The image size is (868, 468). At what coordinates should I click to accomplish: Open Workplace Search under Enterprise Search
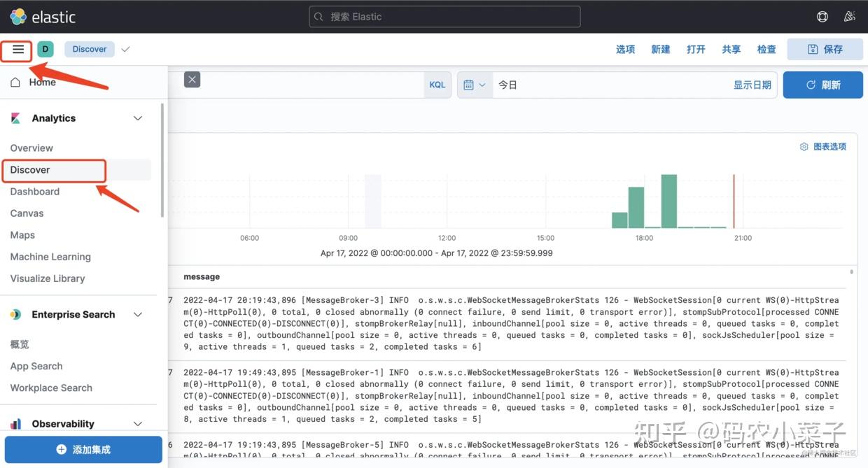pos(50,388)
